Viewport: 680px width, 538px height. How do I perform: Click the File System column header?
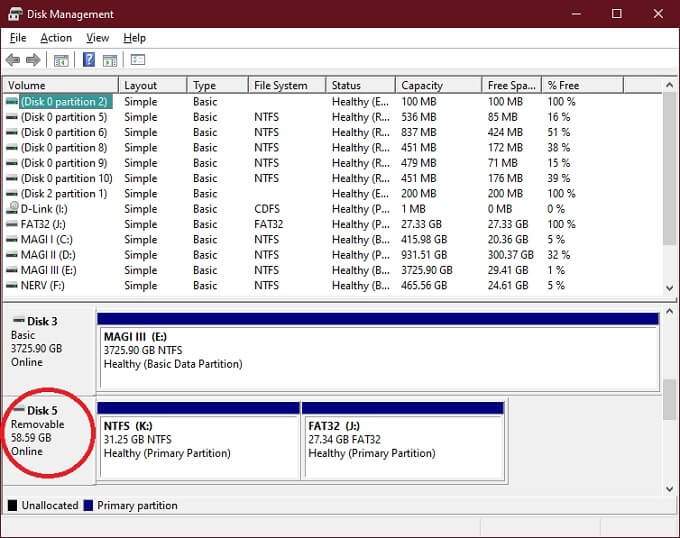coord(286,85)
